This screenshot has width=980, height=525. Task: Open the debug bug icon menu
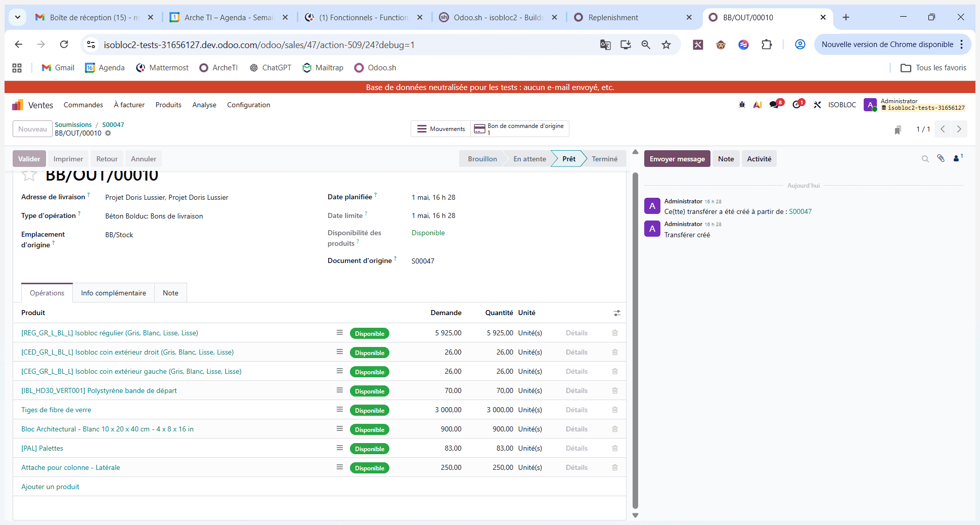click(742, 105)
